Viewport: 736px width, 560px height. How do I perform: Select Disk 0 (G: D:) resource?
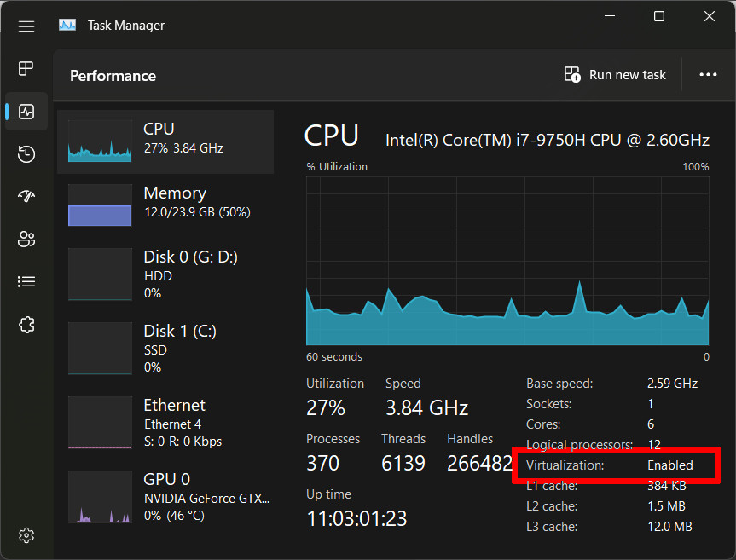coord(165,274)
